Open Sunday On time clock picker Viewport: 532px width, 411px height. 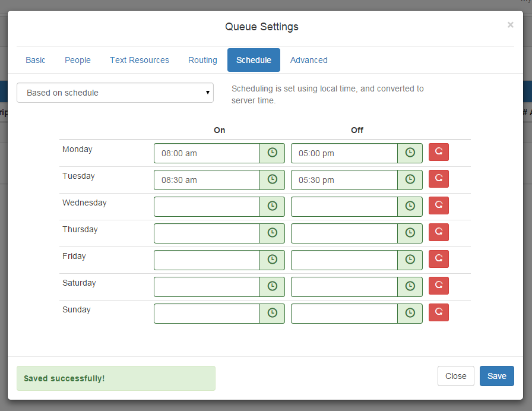[272, 313]
